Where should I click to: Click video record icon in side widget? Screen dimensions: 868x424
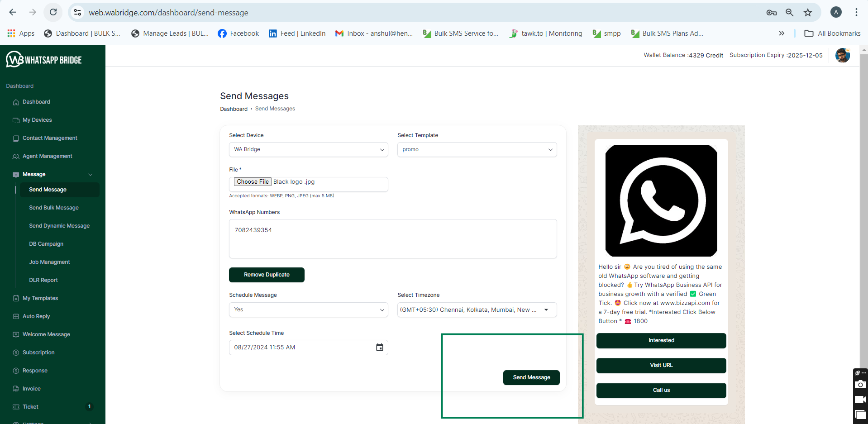[x=860, y=400]
